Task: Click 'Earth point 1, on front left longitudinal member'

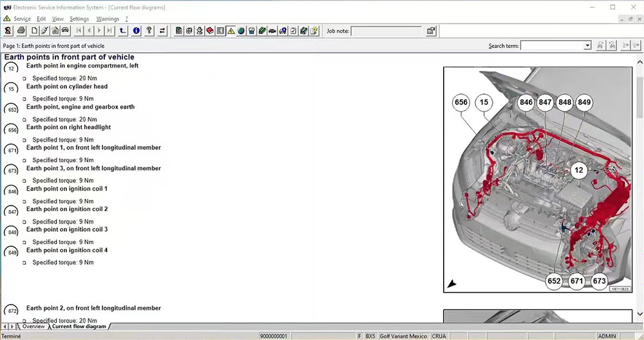Action: click(x=93, y=147)
